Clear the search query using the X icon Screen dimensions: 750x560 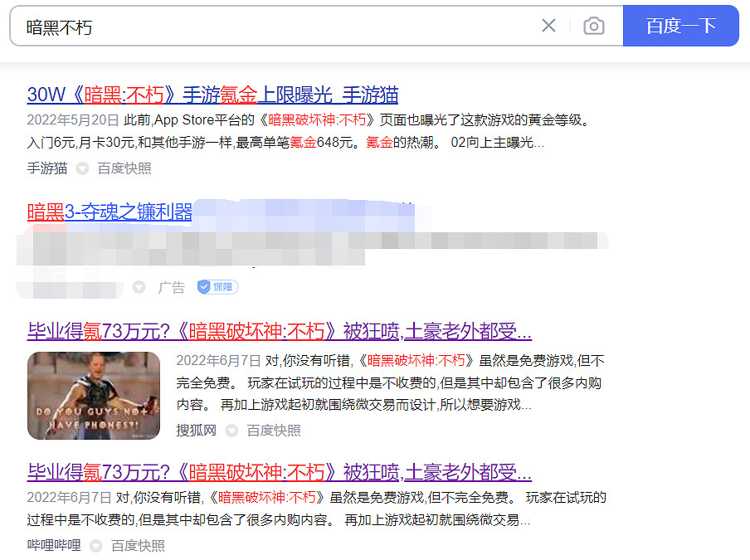[548, 26]
